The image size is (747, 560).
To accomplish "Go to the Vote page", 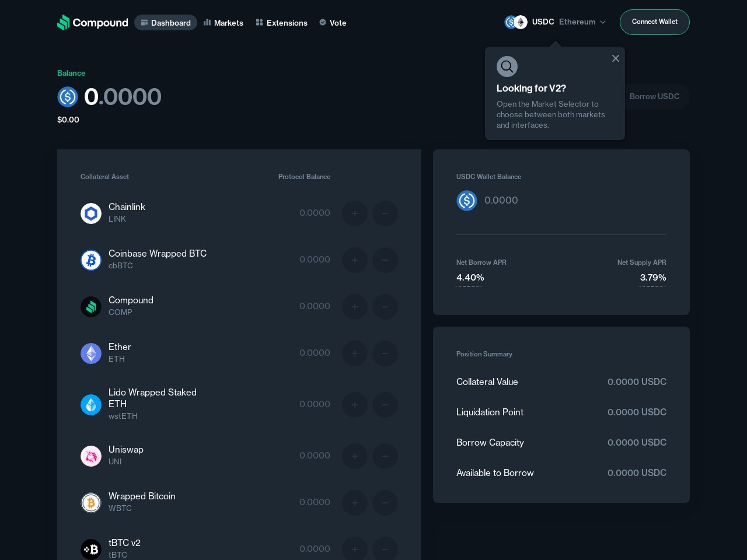I will pos(333,23).
